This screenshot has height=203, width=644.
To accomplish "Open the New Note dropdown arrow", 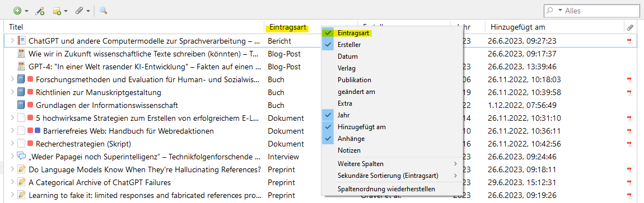I will click(66, 11).
